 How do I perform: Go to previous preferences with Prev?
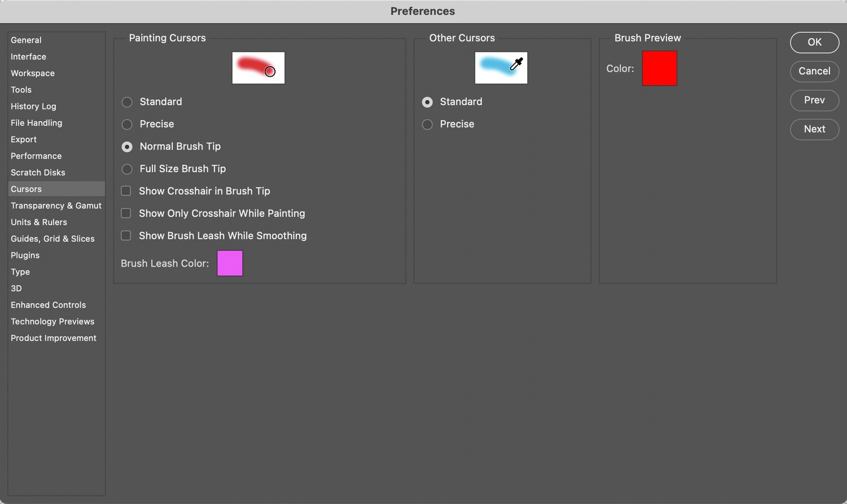(814, 100)
